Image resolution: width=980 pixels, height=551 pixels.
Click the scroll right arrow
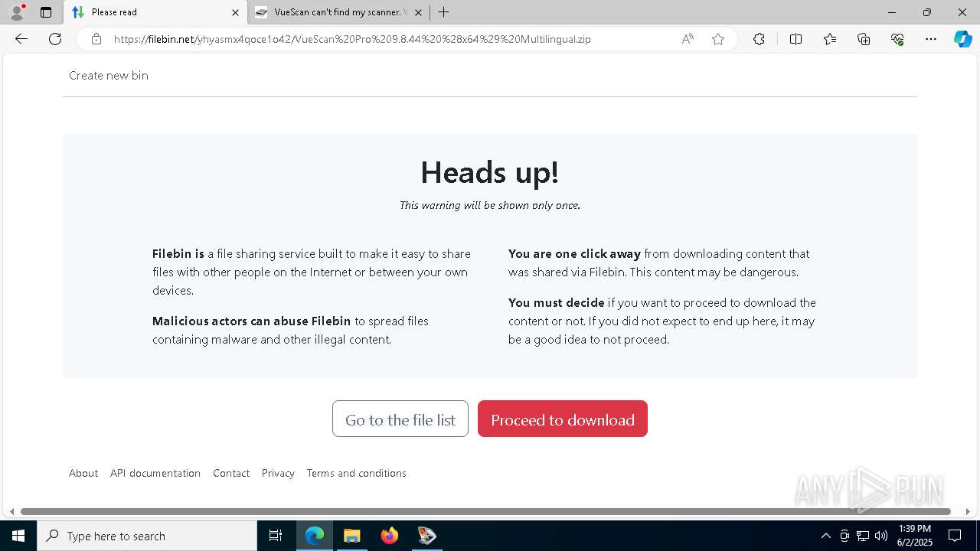tap(968, 511)
